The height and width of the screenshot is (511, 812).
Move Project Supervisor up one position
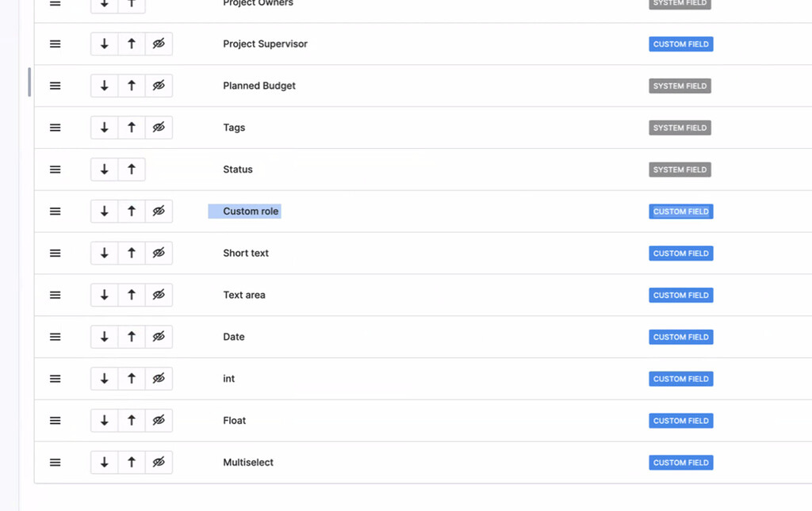tap(132, 44)
